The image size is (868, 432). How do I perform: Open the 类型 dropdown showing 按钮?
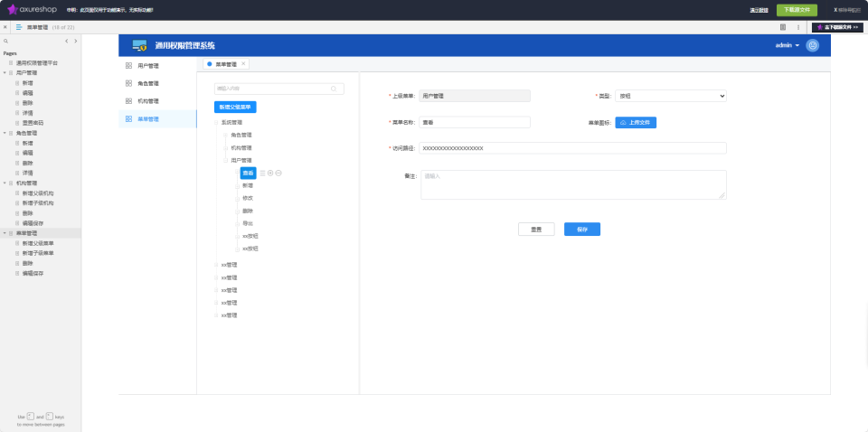click(670, 96)
